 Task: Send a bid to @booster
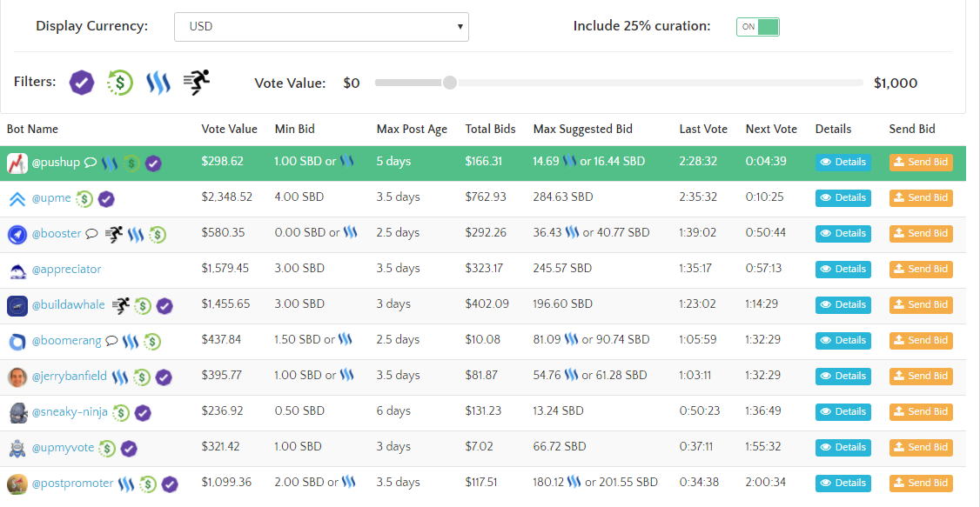coord(921,234)
